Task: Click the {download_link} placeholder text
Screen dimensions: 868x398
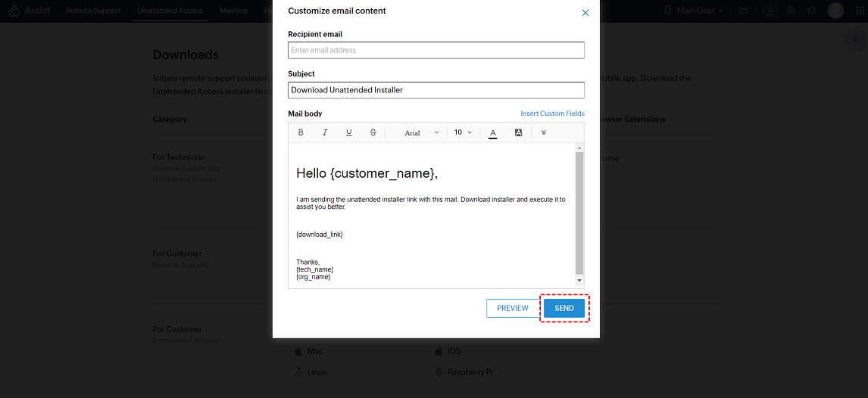Action: click(x=320, y=235)
